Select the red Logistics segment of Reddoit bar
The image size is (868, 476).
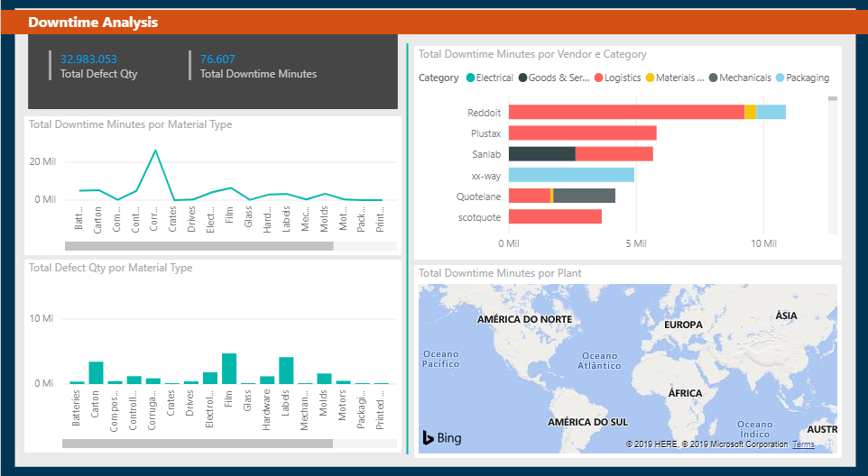[x=625, y=112]
